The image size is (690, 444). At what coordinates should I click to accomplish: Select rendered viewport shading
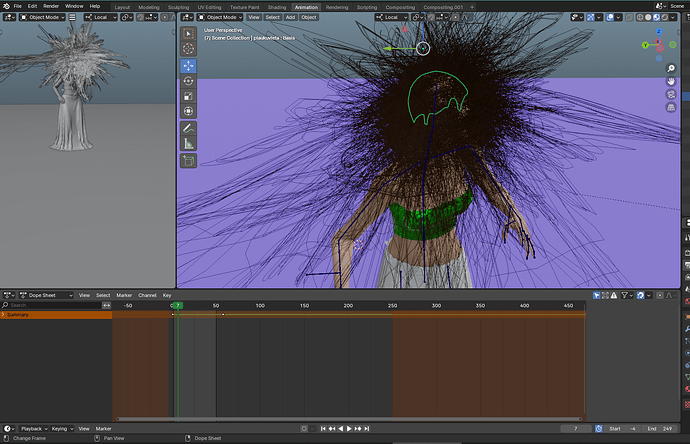click(x=664, y=17)
